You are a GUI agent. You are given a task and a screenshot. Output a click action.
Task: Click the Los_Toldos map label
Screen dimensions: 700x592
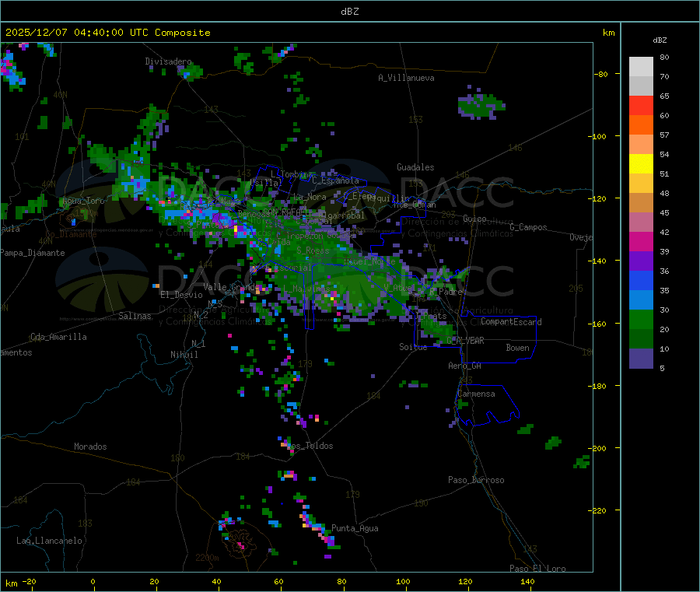(x=310, y=446)
